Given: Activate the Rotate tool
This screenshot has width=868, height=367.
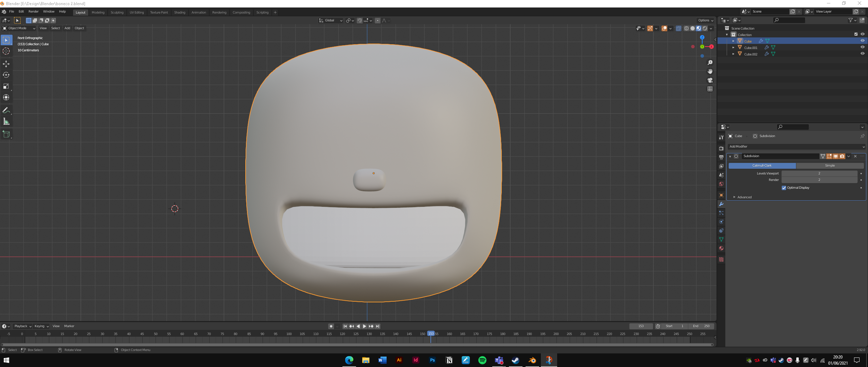Looking at the screenshot, I should [6, 75].
